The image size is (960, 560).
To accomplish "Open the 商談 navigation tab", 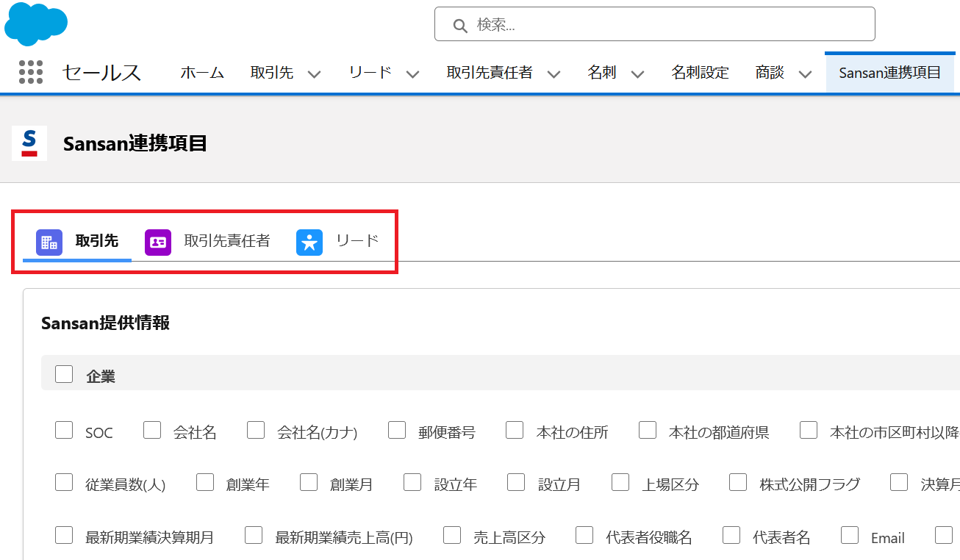I will coord(770,73).
